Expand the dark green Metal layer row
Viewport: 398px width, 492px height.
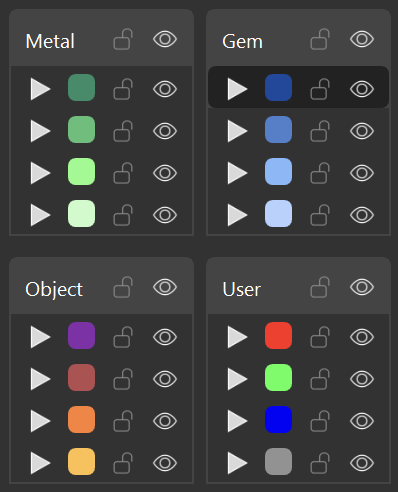(40, 89)
